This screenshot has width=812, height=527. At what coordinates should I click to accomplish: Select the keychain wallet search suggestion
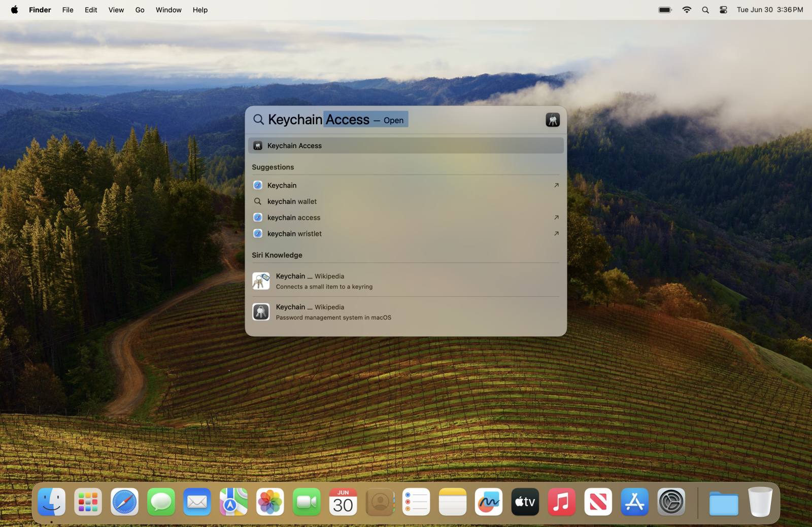tap(405, 201)
